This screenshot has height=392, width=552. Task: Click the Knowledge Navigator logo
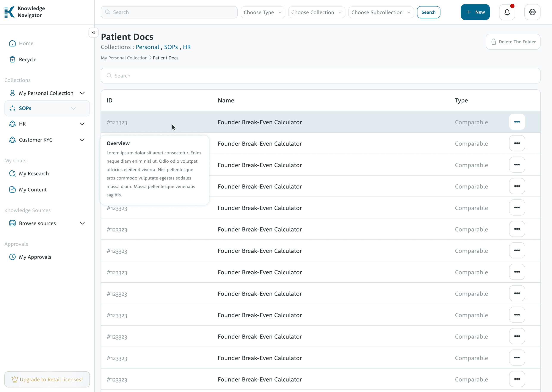click(x=25, y=12)
